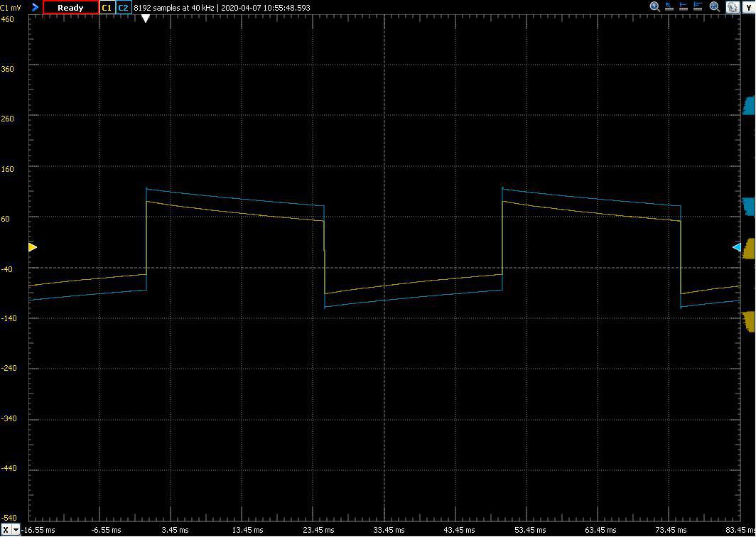Add a delta cursor with second ruler icon
This screenshot has width=756, height=537.
click(x=698, y=7)
